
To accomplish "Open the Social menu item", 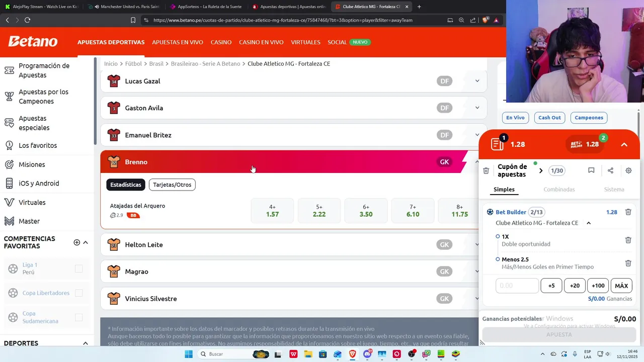I will pos(337,42).
